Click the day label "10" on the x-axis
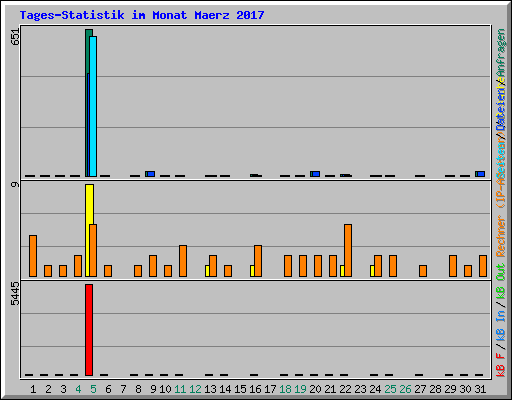512x400 pixels. click(x=165, y=389)
